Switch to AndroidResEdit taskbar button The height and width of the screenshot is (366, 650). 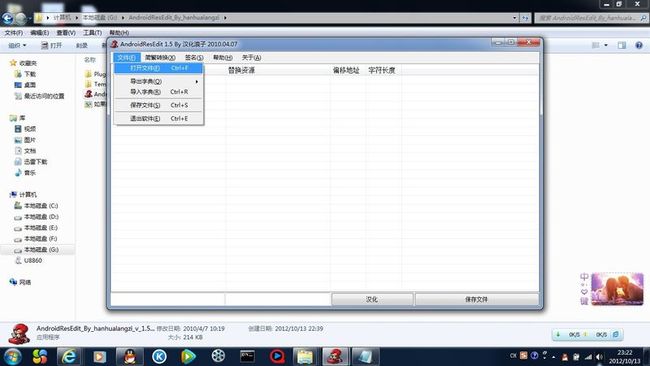pyautogui.click(x=335, y=356)
